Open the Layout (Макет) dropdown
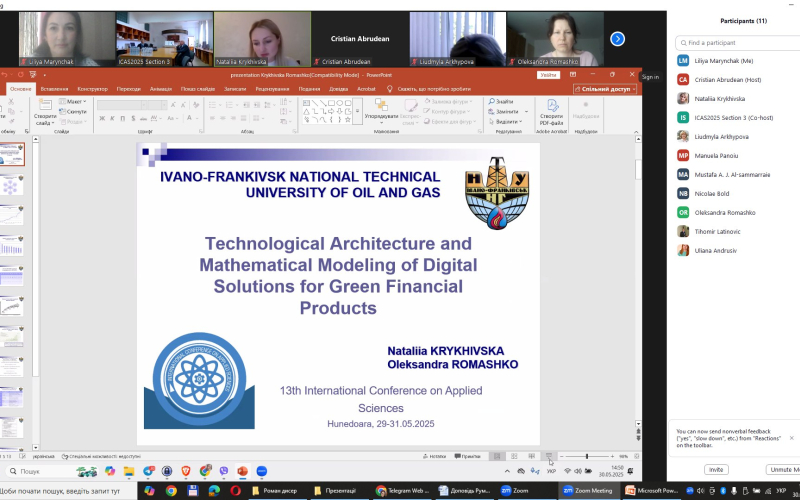This screenshot has width=800, height=500. [73, 102]
